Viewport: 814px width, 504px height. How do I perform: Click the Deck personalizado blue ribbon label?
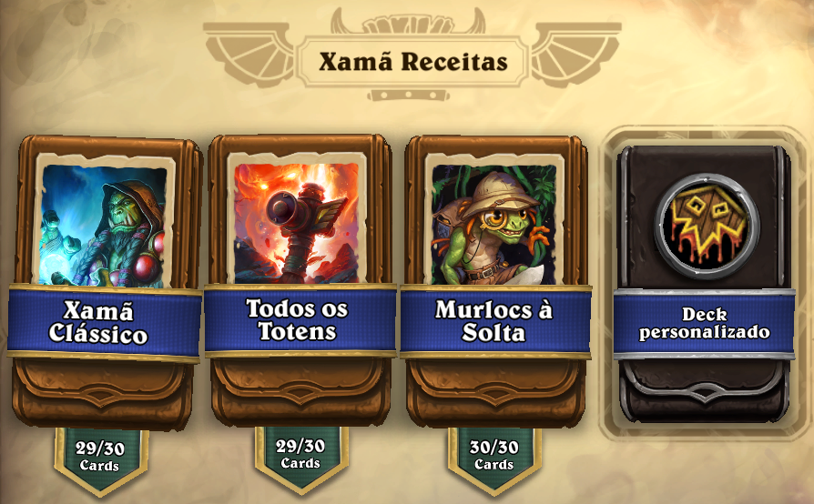point(704,323)
